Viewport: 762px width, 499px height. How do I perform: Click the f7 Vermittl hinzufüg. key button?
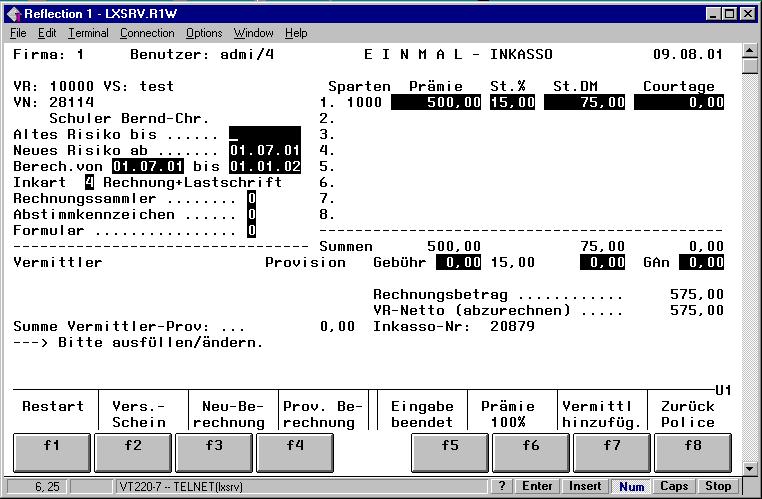pos(612,453)
